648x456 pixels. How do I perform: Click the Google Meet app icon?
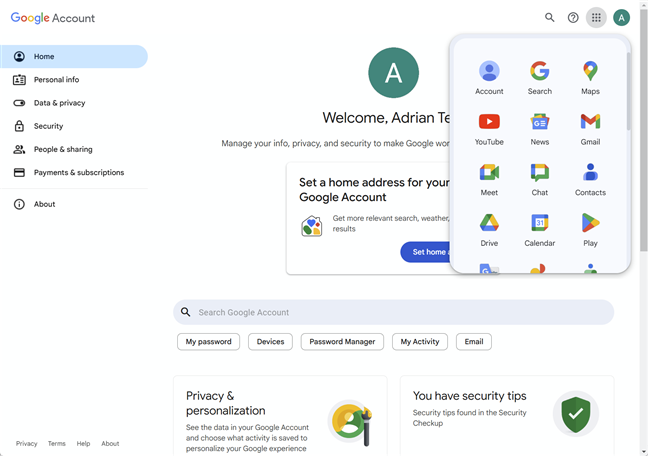(489, 178)
